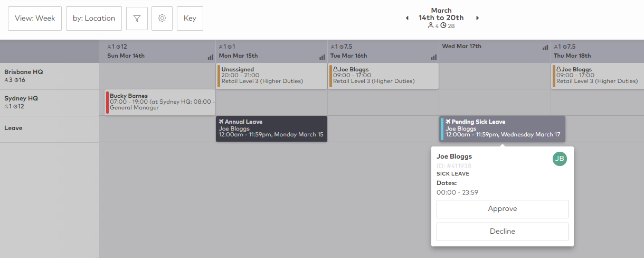Screen dimensions: 644x258
Task: Open stats chart icon for Sun Mar 14th
Action: (211, 57)
